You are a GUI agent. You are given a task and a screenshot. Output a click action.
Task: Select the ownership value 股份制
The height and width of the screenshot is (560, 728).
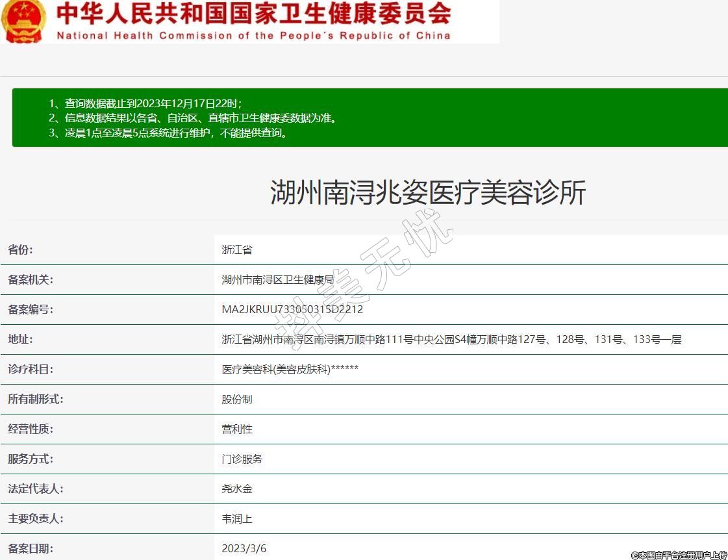click(236, 399)
